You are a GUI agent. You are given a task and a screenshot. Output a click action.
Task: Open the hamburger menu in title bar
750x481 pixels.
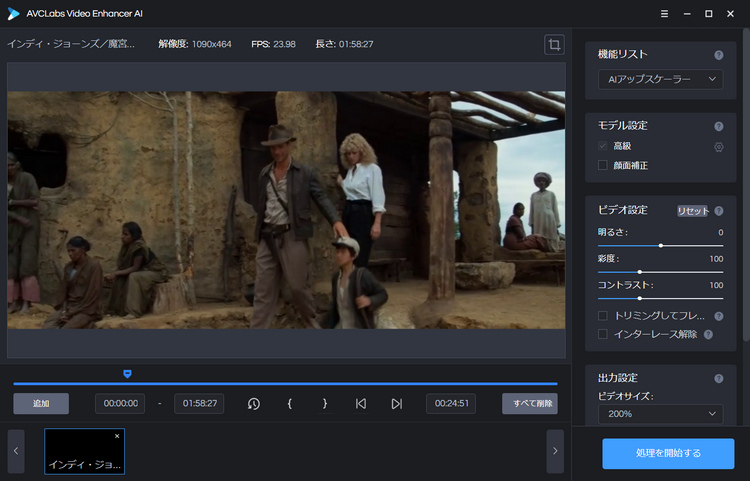tap(664, 14)
